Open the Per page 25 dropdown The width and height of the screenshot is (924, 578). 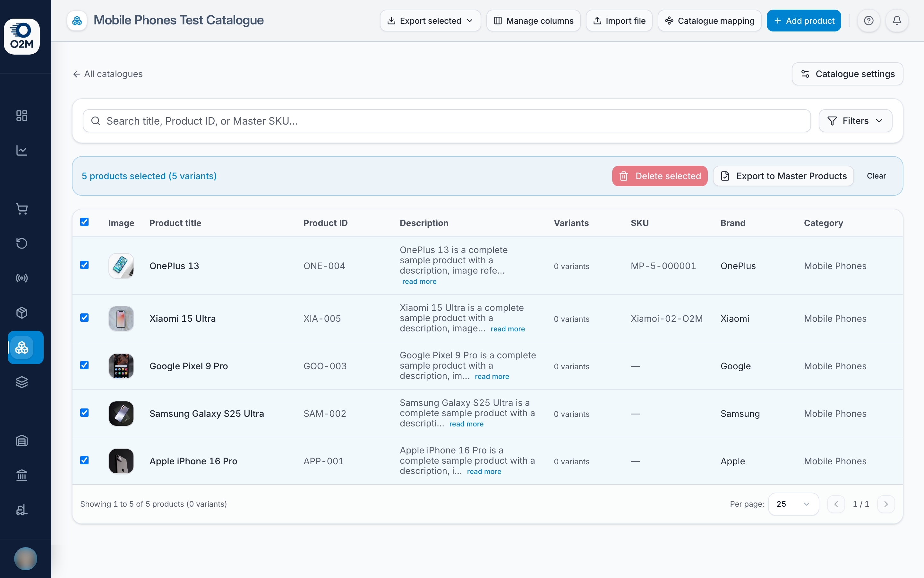click(x=793, y=504)
